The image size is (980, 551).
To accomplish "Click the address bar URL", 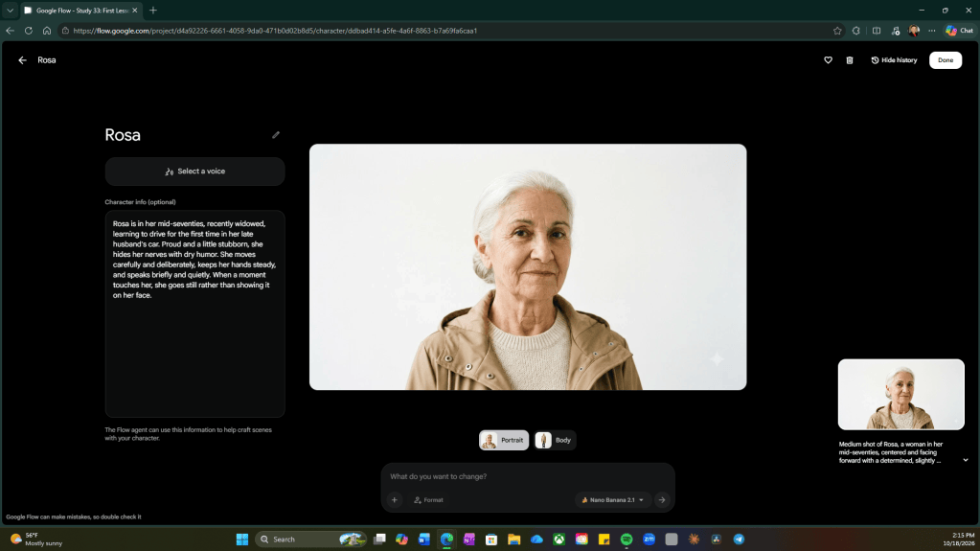I will [x=275, y=31].
